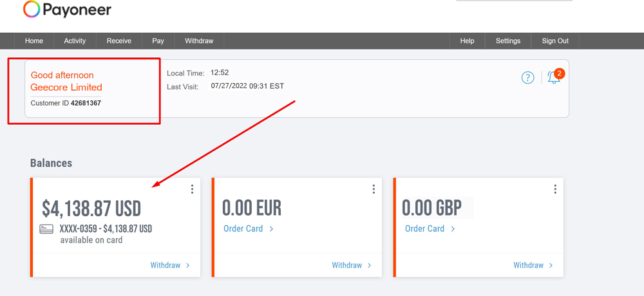
Task: Open the Activity menu
Action: (x=75, y=41)
